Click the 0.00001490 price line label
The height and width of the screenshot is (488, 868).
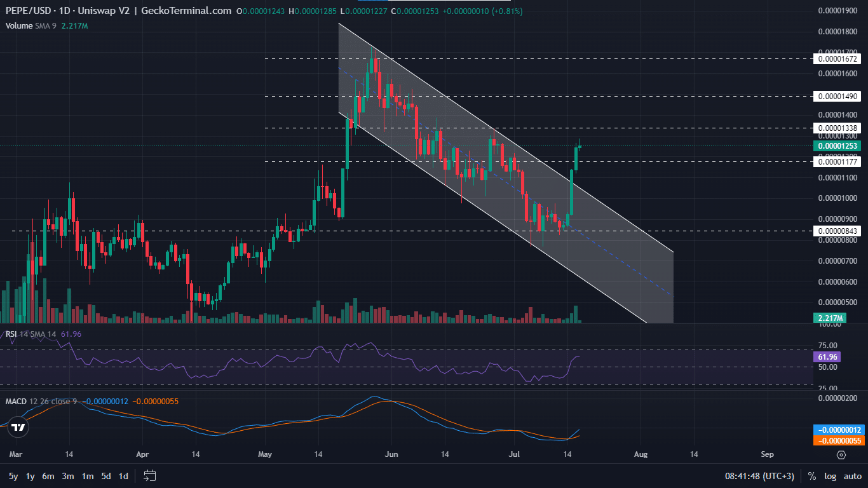click(837, 97)
